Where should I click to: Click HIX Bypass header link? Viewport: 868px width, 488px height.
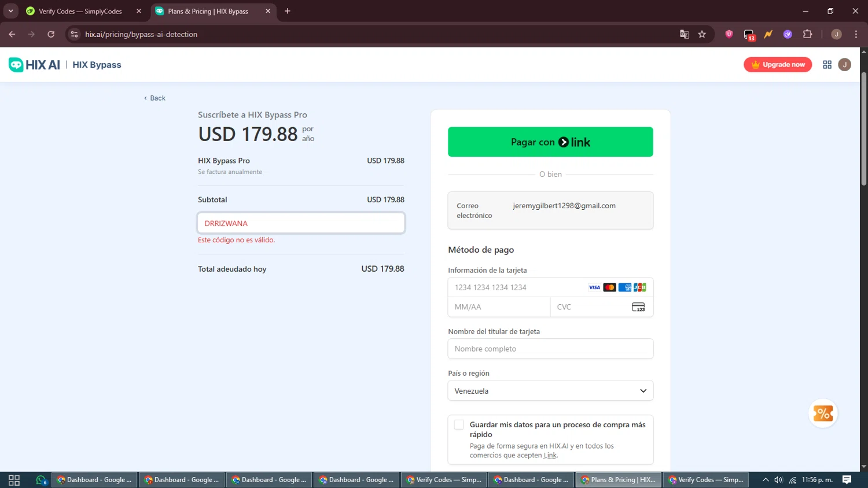[x=97, y=65]
